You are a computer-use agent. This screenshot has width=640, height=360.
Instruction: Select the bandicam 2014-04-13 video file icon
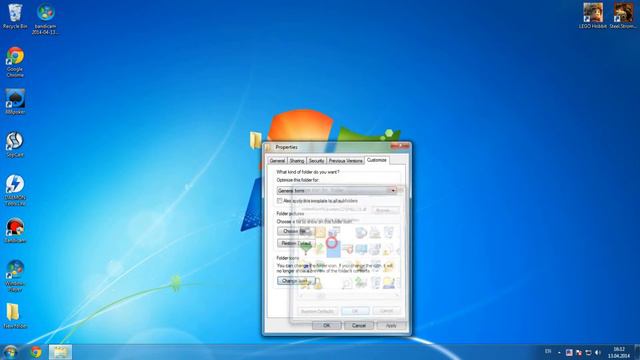[45, 19]
